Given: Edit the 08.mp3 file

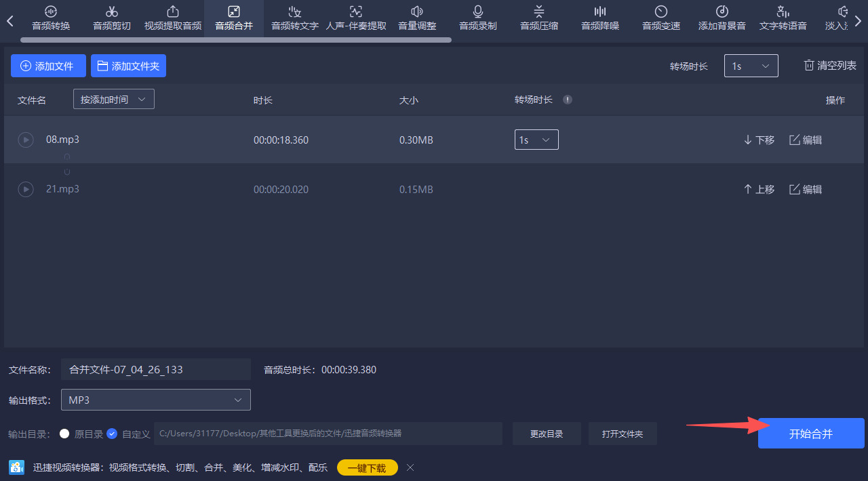Looking at the screenshot, I should tap(806, 140).
